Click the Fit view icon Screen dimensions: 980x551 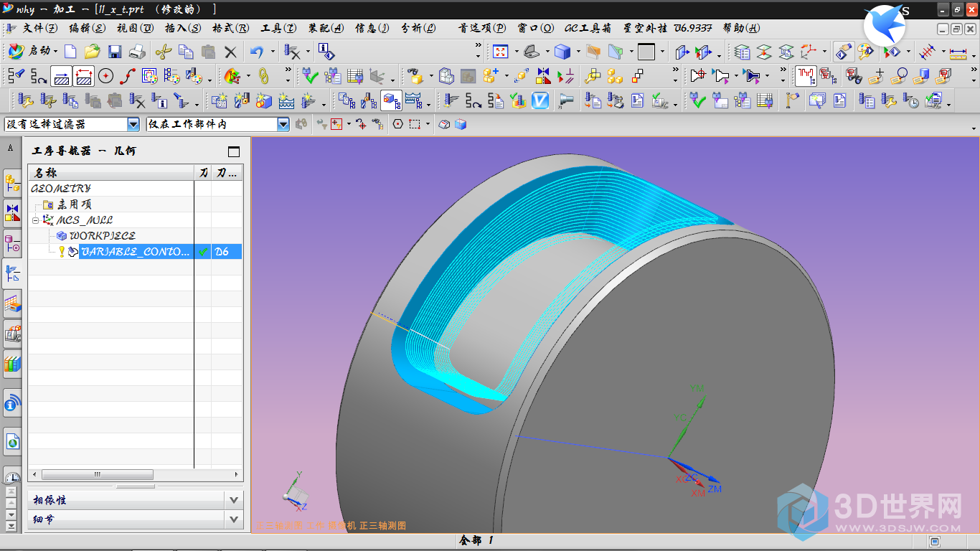point(500,52)
